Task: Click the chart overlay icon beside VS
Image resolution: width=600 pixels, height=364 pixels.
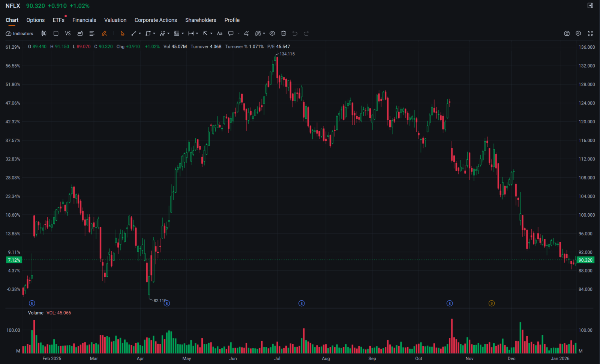Action: pos(80,33)
